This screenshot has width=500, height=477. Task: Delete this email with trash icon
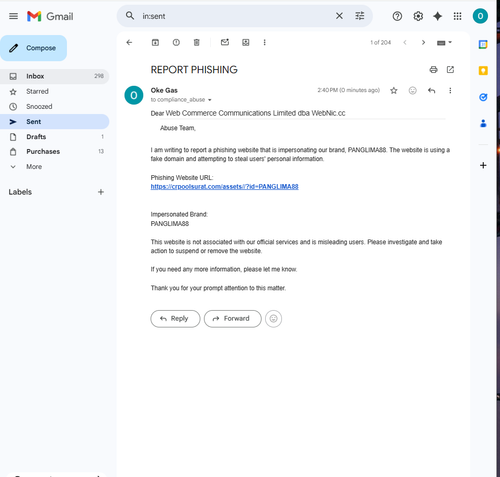(x=197, y=42)
